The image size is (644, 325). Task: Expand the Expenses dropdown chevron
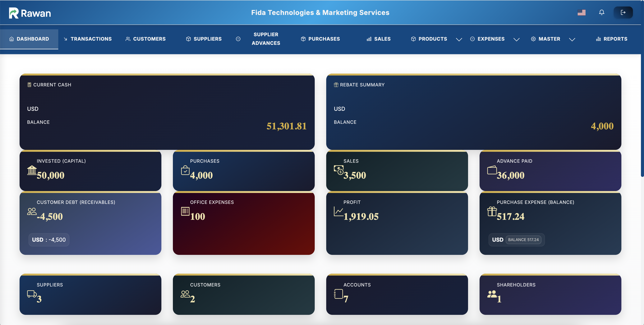pyautogui.click(x=517, y=39)
